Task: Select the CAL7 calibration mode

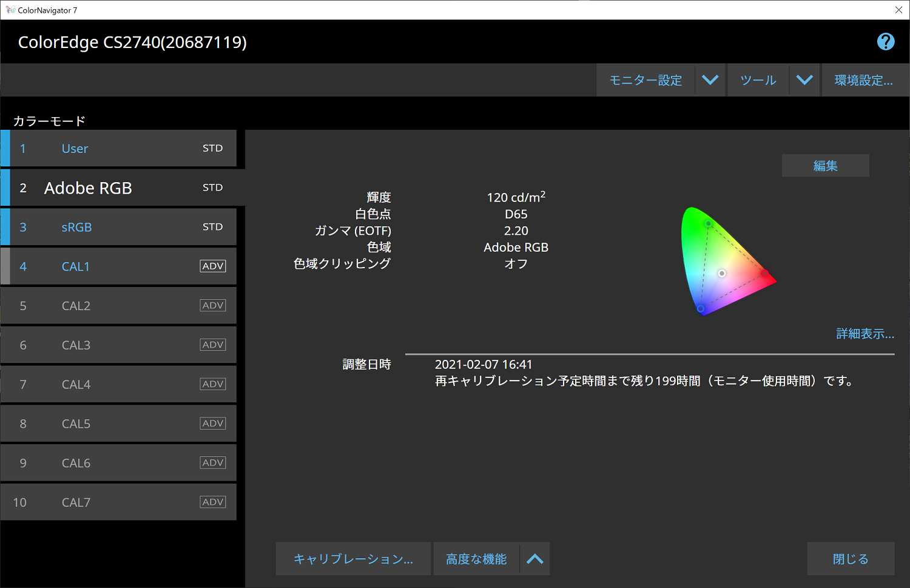Action: coord(118,502)
